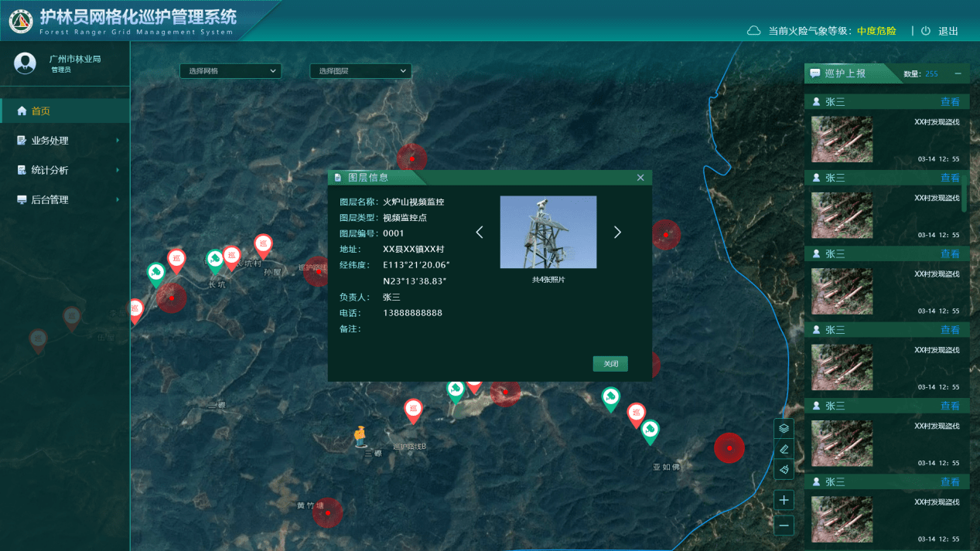Click the red 巡 pin beside 长坑村 label
Image resolution: width=980 pixels, height=551 pixels.
[x=231, y=257]
